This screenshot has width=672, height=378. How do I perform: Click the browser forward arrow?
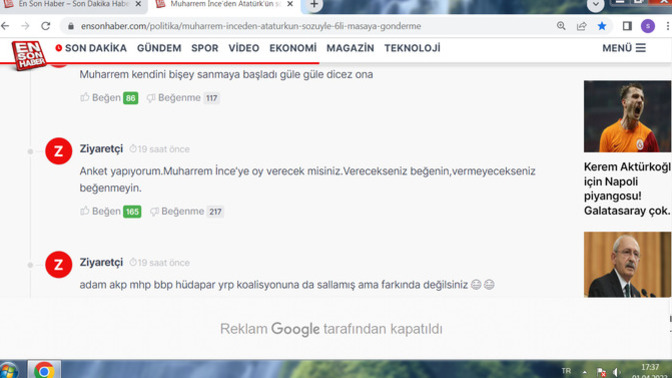[x=25, y=26]
